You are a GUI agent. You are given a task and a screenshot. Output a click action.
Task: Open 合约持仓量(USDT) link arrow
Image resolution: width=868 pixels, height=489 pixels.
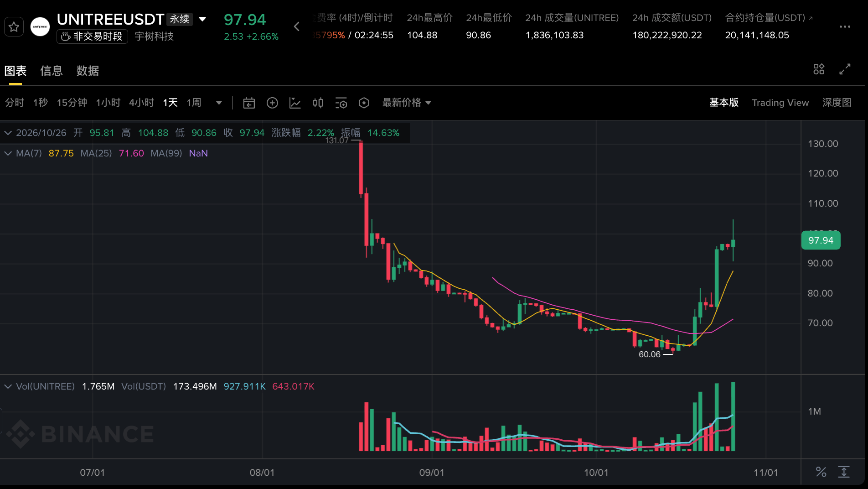pos(811,18)
